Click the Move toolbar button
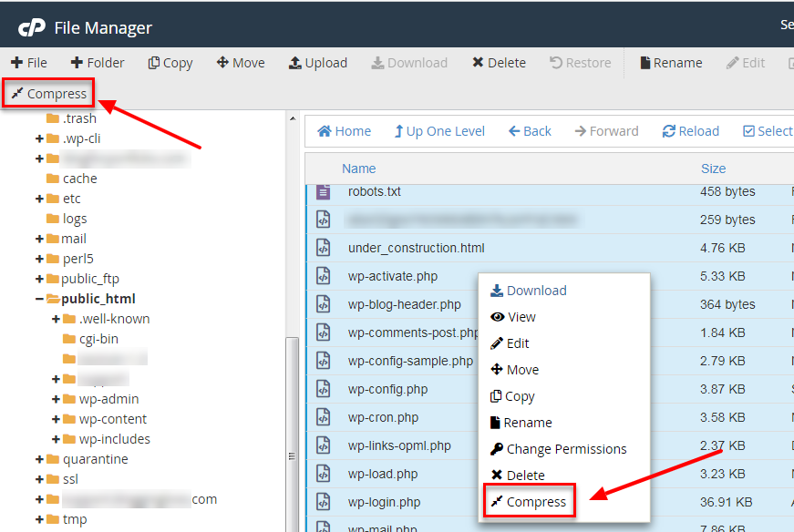794x532 pixels. (240, 63)
